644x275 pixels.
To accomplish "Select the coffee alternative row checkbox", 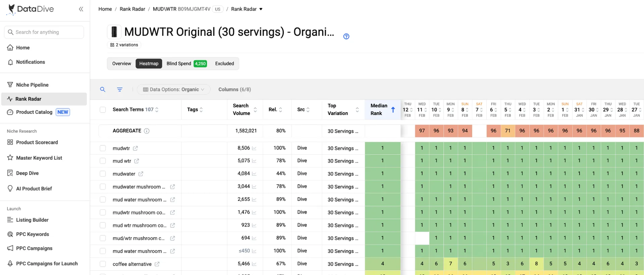I will [103, 264].
